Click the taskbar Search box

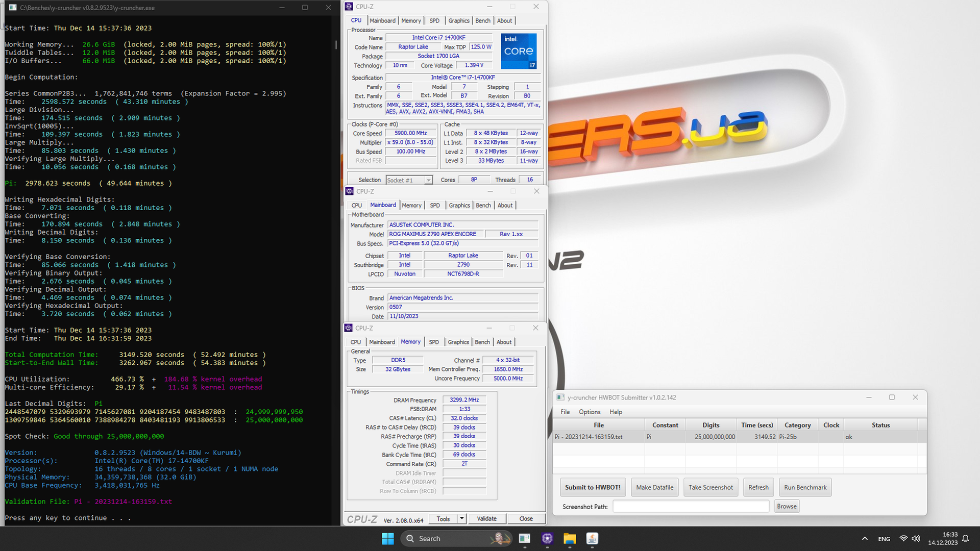pyautogui.click(x=455, y=538)
